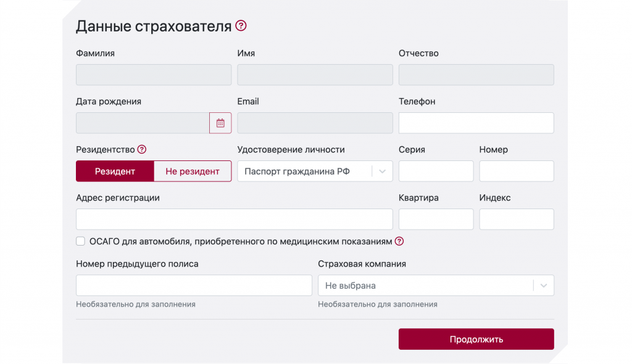The image size is (632, 364).
Task: Click into the Имя text field
Action: pos(315,75)
